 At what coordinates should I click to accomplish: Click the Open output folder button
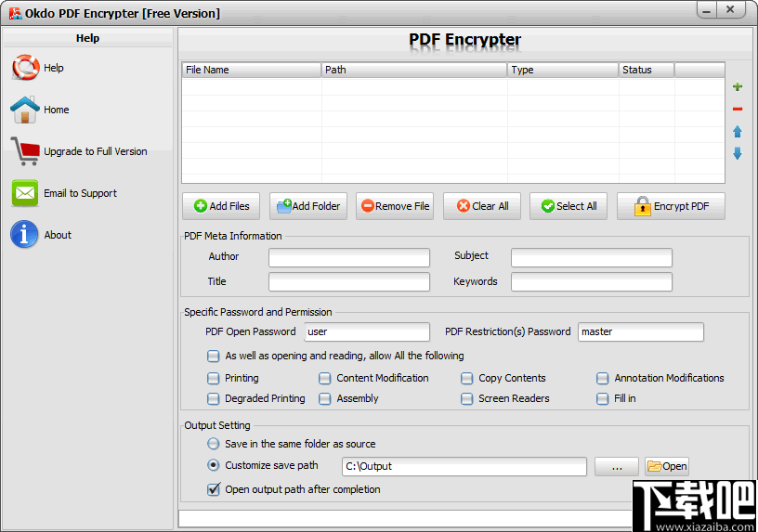(x=667, y=466)
